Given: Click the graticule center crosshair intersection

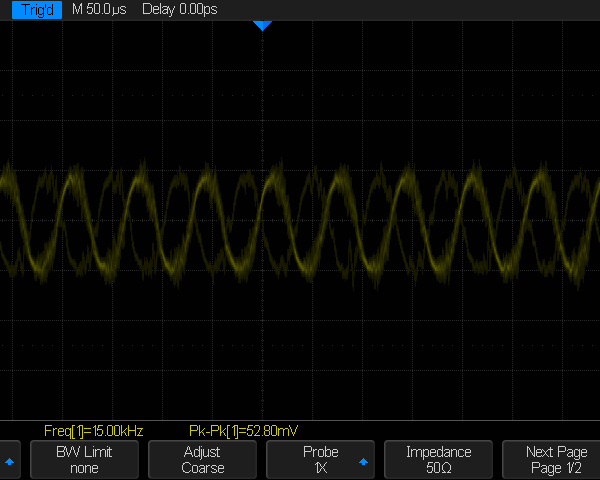Looking at the screenshot, I should coord(262,220).
